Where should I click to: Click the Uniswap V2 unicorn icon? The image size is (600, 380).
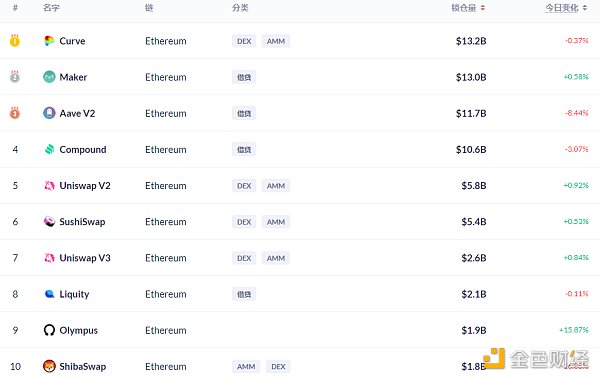(49, 186)
